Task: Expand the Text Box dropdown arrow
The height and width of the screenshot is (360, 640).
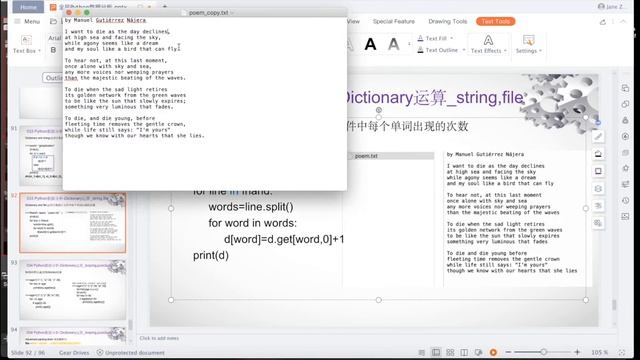Action: pyautogui.click(x=39, y=51)
